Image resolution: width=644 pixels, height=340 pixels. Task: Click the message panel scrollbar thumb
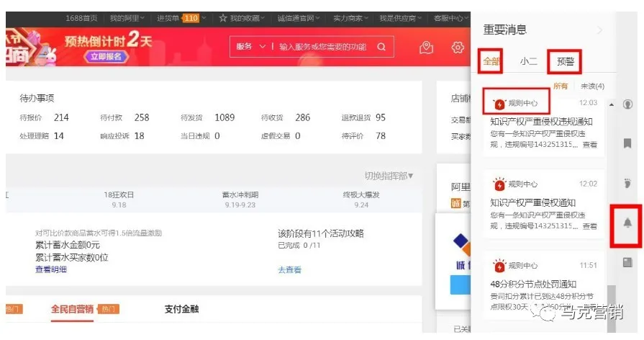[x=612, y=309]
